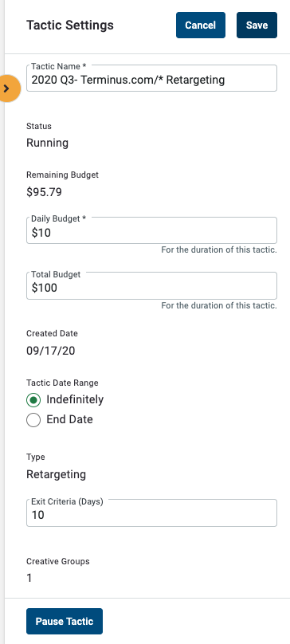Click the Cancel button
Viewport: 290px width, 644px height.
(201, 25)
